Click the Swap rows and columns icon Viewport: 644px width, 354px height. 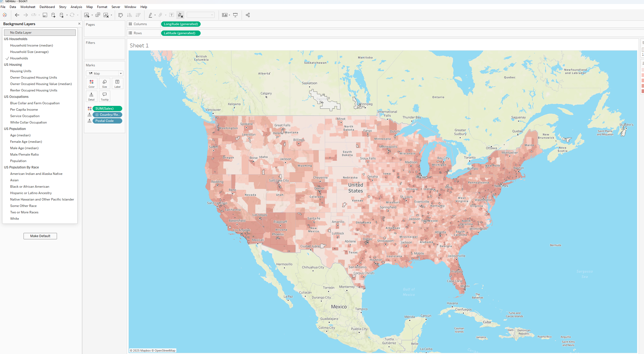click(121, 15)
